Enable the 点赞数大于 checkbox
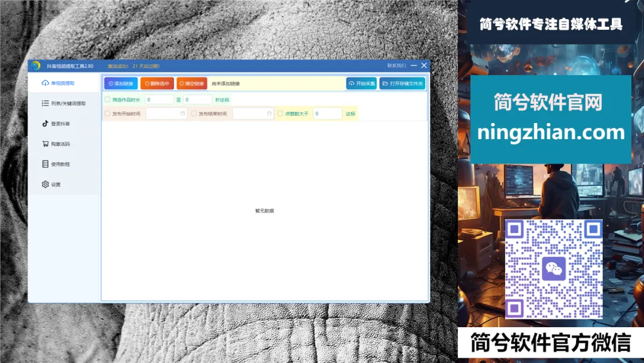644x363 pixels. point(280,113)
